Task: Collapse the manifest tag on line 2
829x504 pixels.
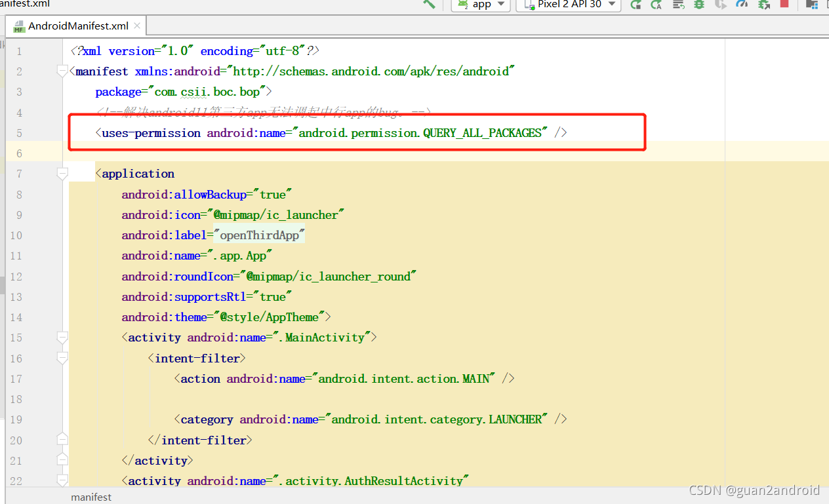Action: point(62,71)
